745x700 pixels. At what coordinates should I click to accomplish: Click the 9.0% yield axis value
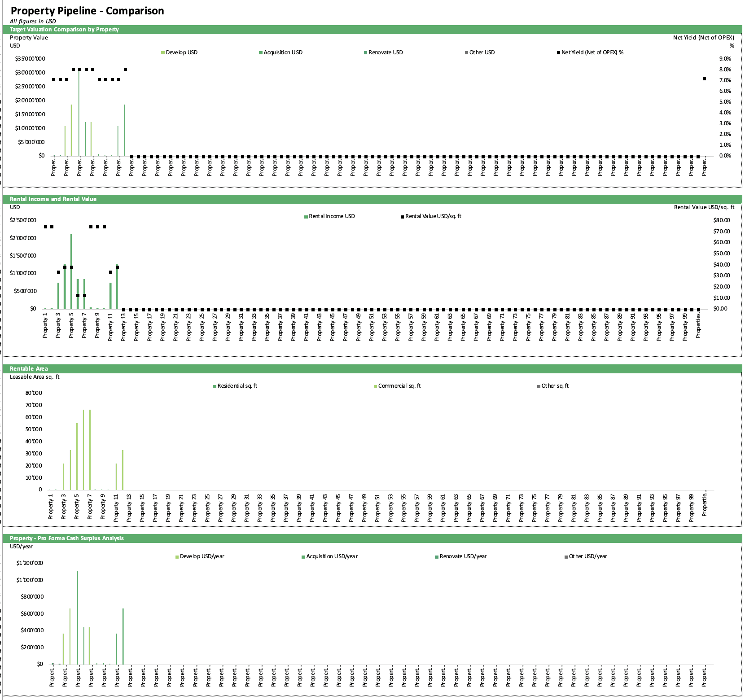pos(725,59)
